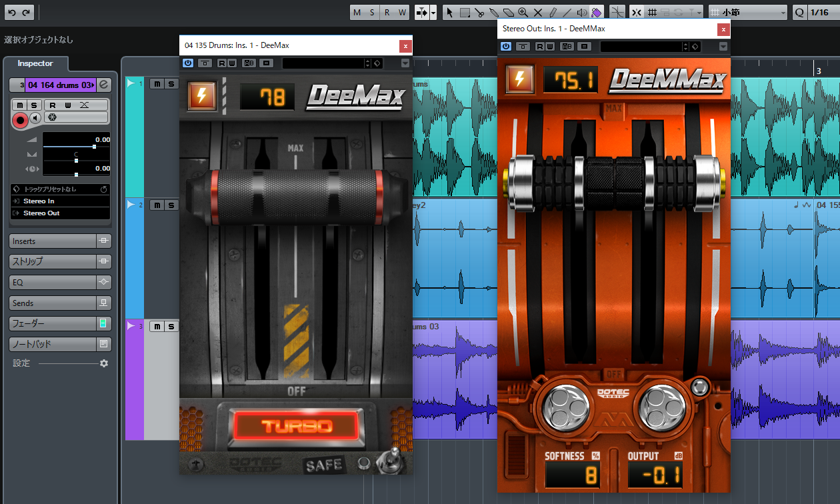
Task: Deactivate all Mute states with toolbar M
Action: [357, 12]
